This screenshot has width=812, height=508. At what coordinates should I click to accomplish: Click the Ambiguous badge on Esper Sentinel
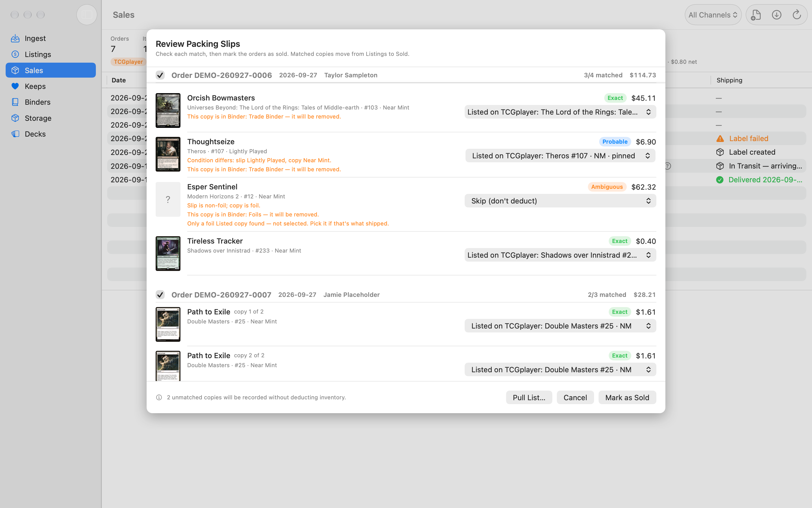(x=607, y=187)
